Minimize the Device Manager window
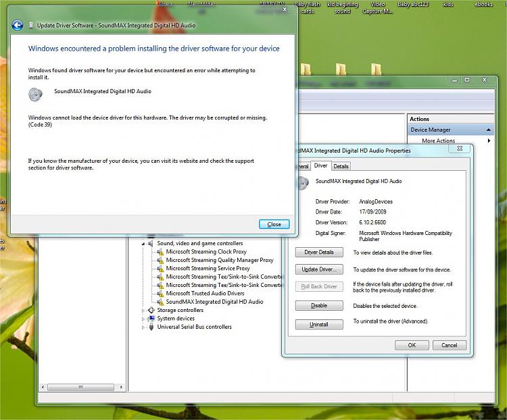Image resolution: width=507 pixels, height=420 pixels. point(455,80)
